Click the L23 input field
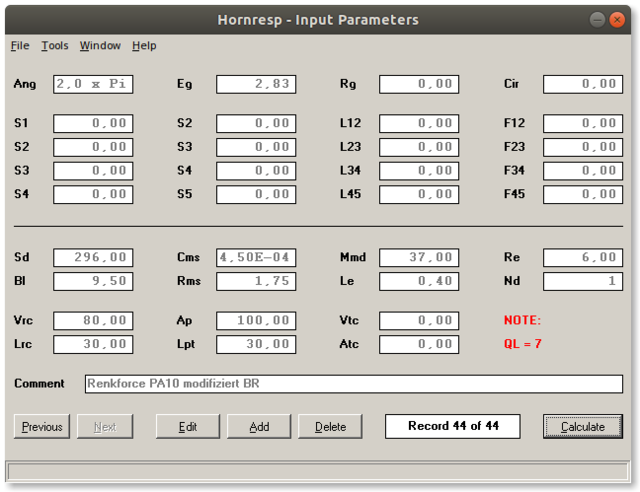The width and height of the screenshot is (640, 492). (419, 147)
